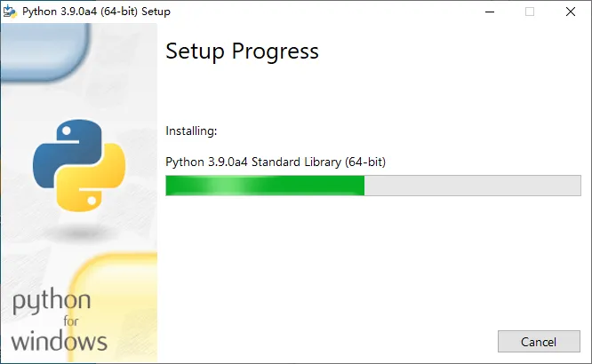Click the Cancel button
This screenshot has height=364, width=592.
539,342
